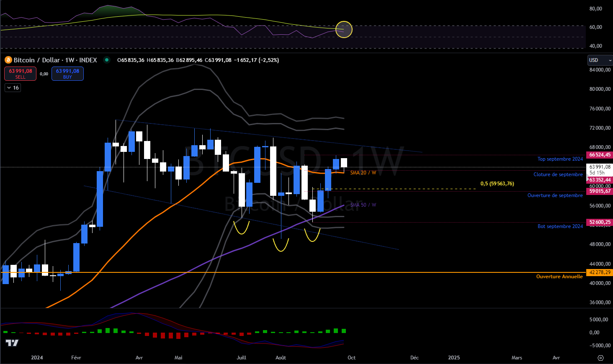Screen dimensions: 613x364
Task: Click the orange 42 278,29 price tag
Action: coord(600,272)
